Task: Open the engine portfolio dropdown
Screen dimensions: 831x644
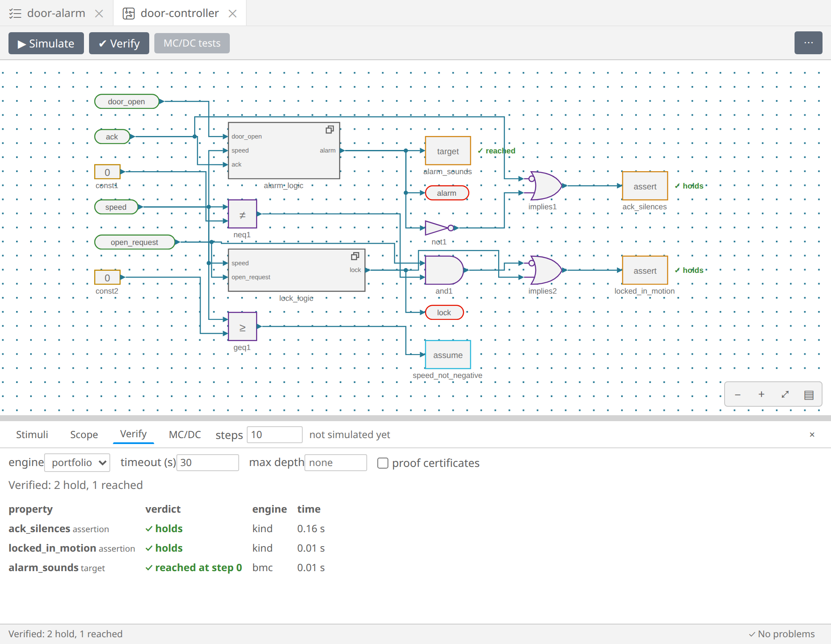Action: [77, 463]
